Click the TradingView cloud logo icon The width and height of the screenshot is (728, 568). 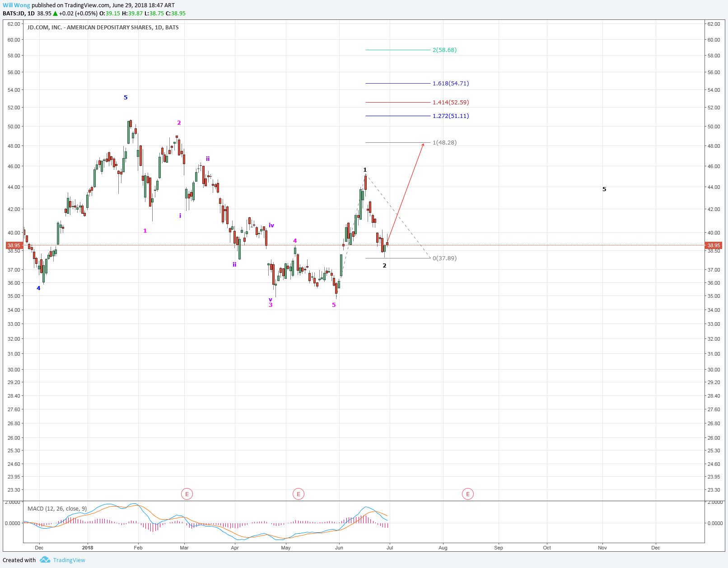tap(45, 560)
